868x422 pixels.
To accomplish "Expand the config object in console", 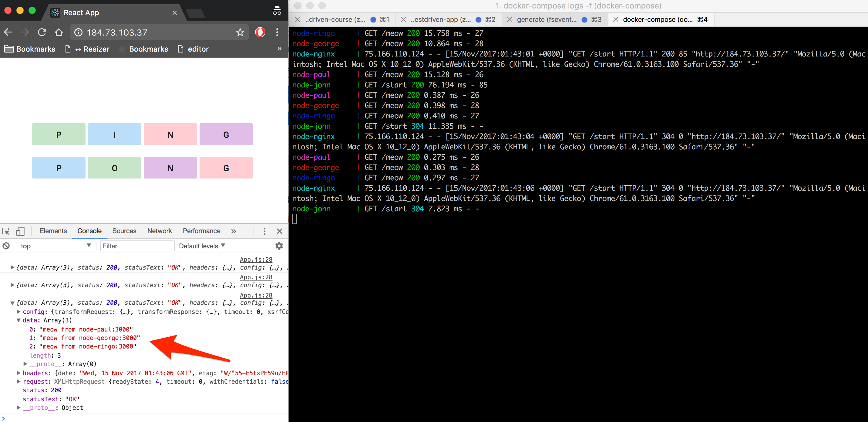I will [x=19, y=312].
